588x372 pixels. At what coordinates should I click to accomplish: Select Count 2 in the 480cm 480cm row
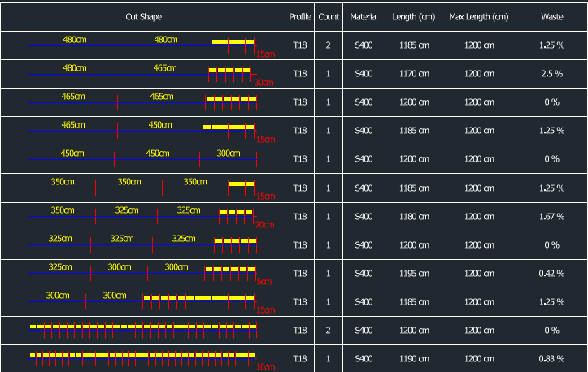329,45
